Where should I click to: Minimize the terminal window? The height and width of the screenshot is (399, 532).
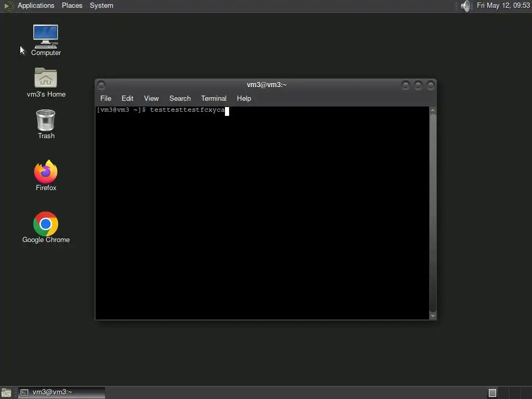(405, 85)
